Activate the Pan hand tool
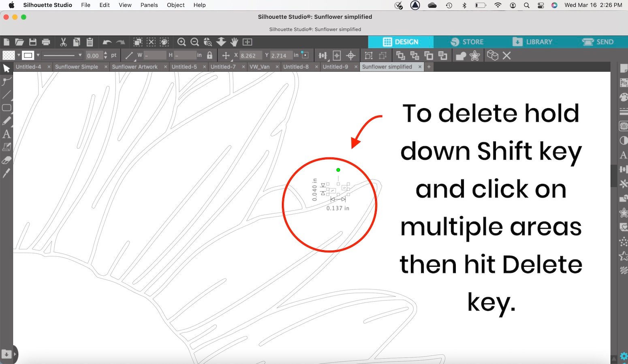This screenshot has width=628, height=364. pyautogui.click(x=234, y=42)
